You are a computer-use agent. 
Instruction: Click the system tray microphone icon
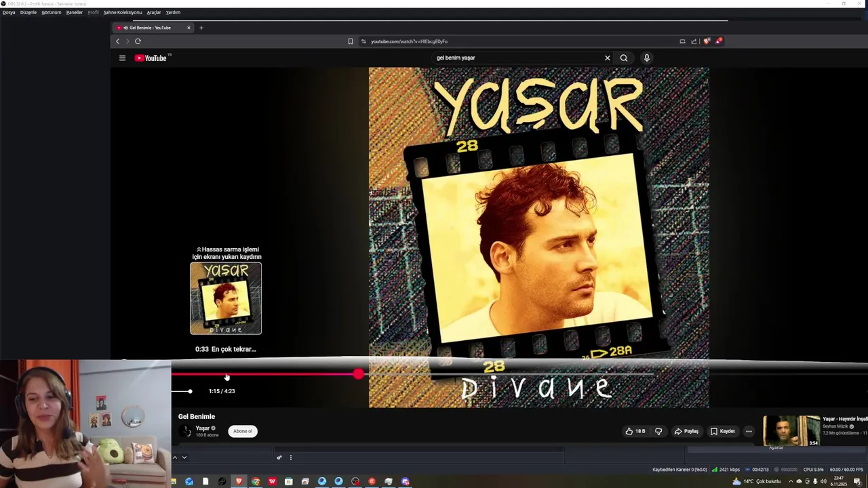(x=815, y=481)
